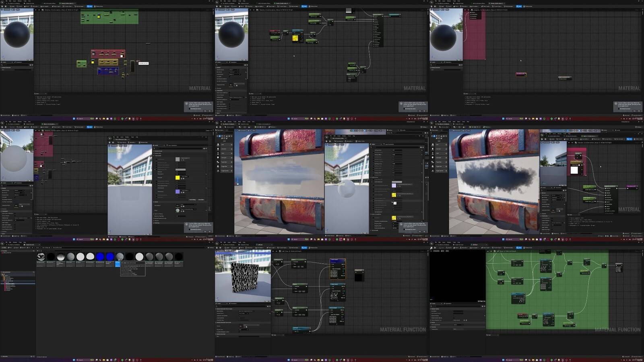Select first cloud thumbnail in bottom-left content browser
Viewport: 644px width, 362px height.
coord(41,257)
